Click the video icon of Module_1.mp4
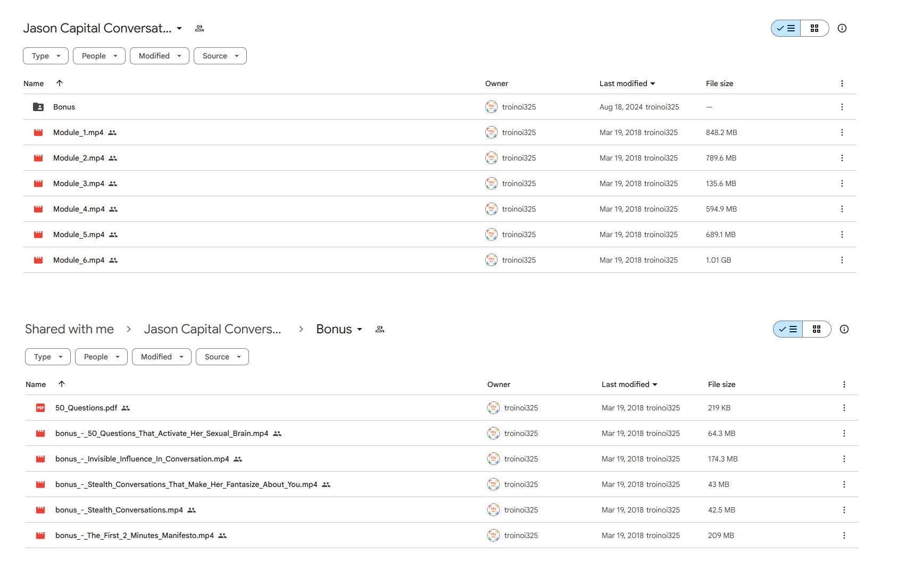 38,132
